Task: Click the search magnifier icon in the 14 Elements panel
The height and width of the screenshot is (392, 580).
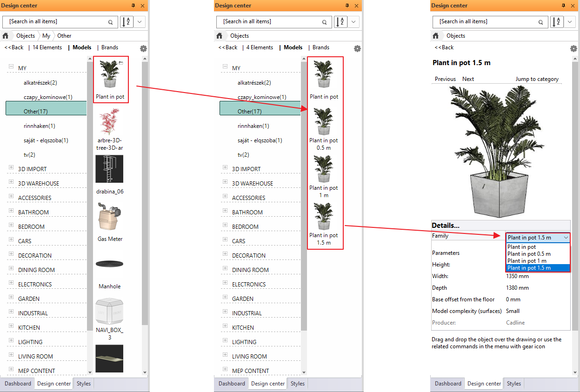Action: tap(110, 22)
